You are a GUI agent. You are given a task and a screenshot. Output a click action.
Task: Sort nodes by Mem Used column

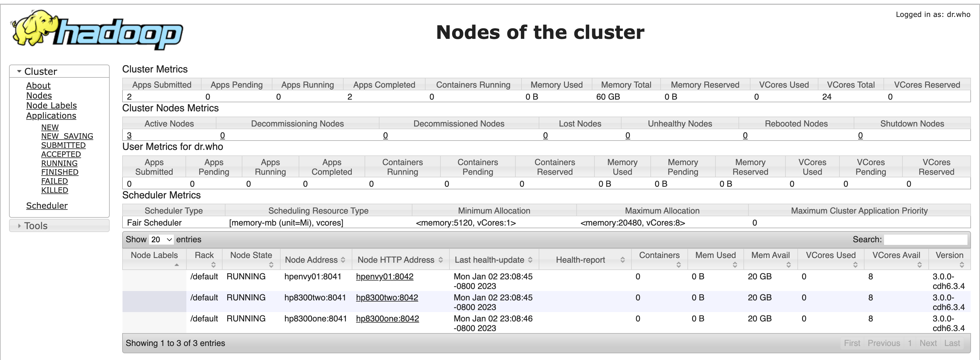(x=715, y=259)
